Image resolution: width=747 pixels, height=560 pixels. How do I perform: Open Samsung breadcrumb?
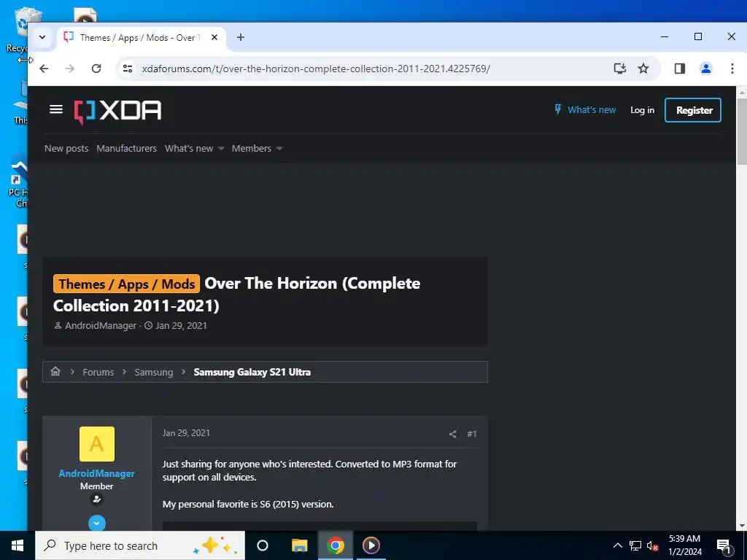click(153, 372)
